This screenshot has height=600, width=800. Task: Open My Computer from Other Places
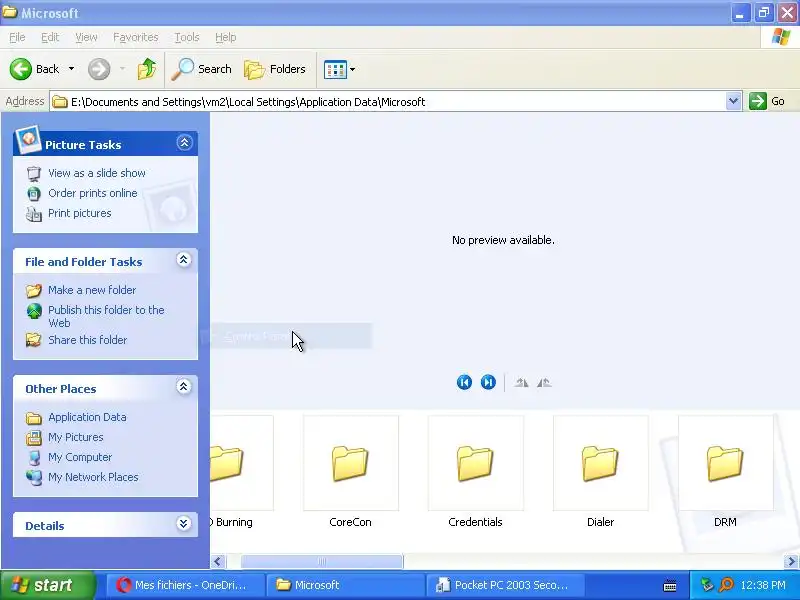coord(80,457)
